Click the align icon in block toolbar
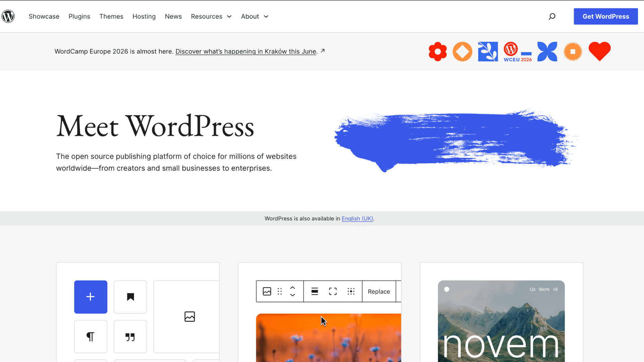Image resolution: width=644 pixels, height=362 pixels. [x=315, y=291]
